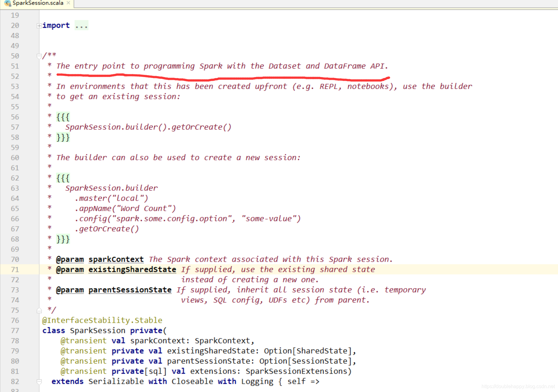Click 'Option[SessionState]' type on line 80
The width and height of the screenshot is (558, 392).
[306, 361]
